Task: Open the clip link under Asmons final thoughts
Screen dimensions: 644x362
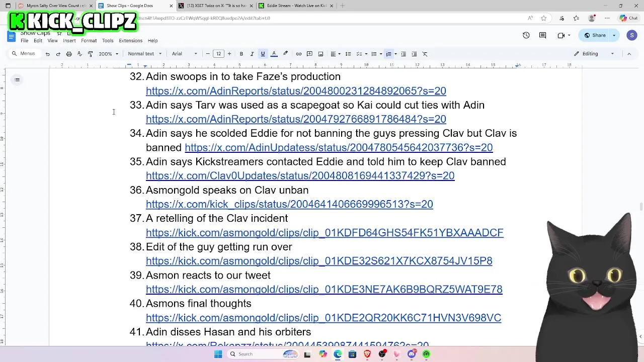Action: pyautogui.click(x=324, y=317)
